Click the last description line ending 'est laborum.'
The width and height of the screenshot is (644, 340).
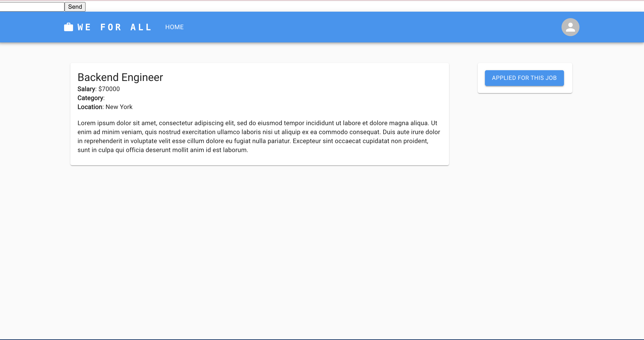[162, 150]
